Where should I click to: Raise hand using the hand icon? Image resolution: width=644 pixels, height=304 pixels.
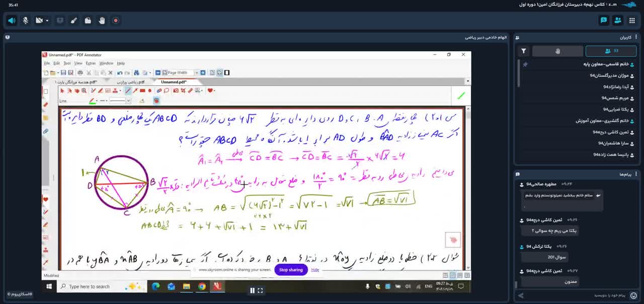(102, 21)
